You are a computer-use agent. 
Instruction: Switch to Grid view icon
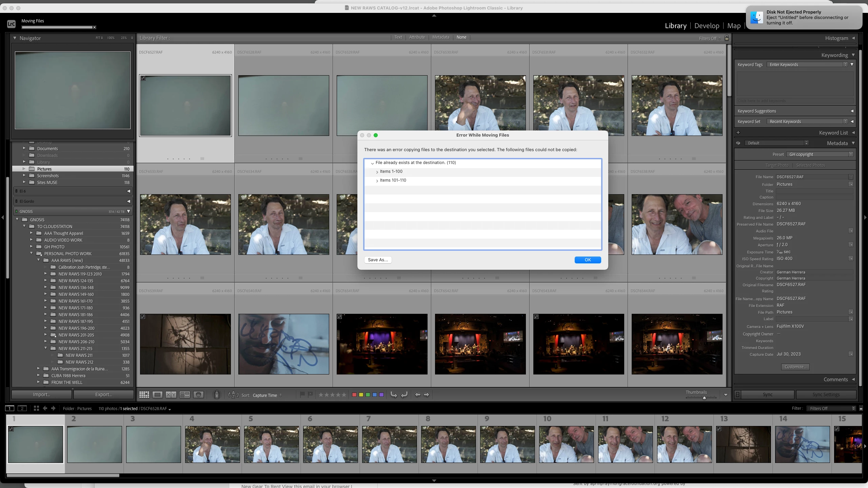pyautogui.click(x=144, y=394)
